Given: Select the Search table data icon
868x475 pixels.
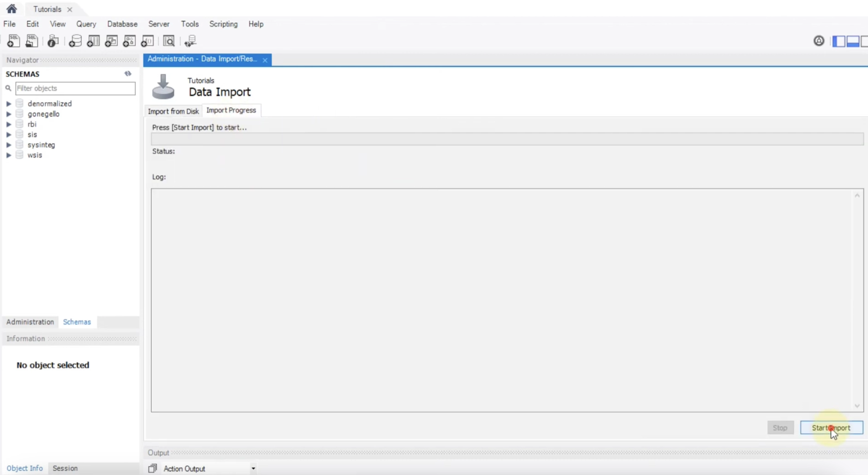Looking at the screenshot, I should click(x=168, y=41).
